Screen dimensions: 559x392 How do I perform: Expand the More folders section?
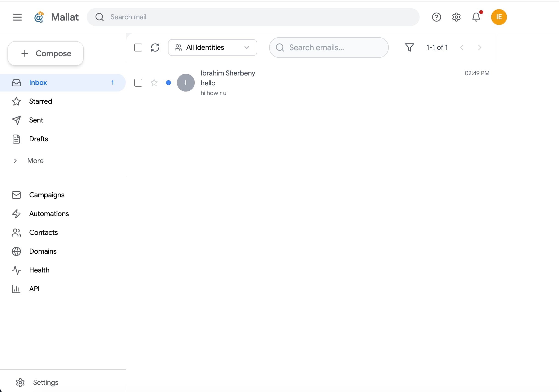tap(35, 161)
